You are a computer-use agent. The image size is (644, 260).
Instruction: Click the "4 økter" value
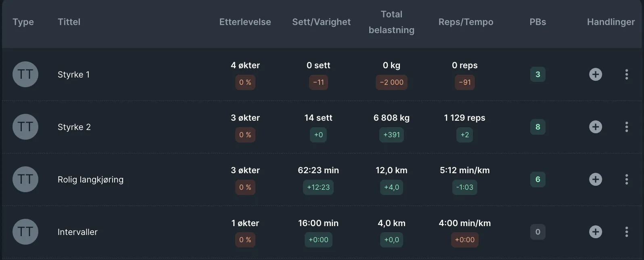[245, 65]
